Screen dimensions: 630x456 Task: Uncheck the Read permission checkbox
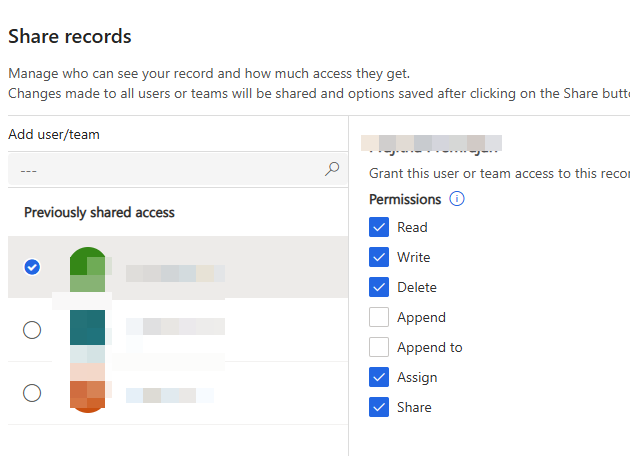tap(379, 227)
